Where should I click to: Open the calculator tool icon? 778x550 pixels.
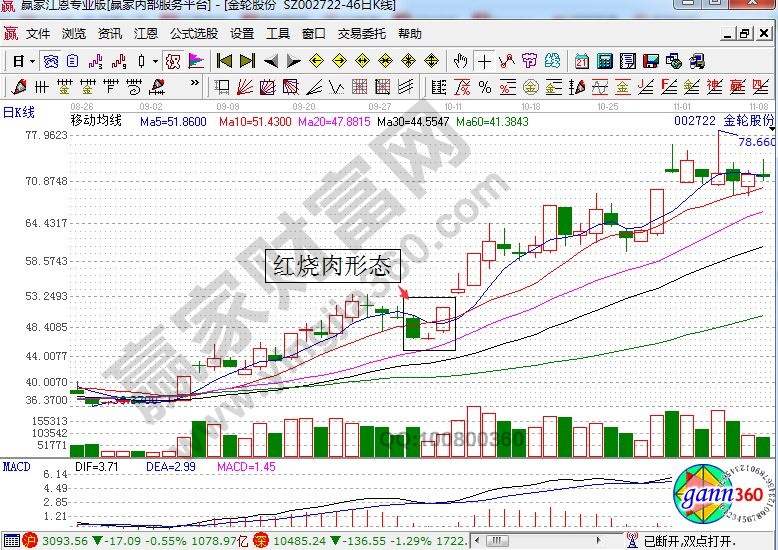coord(604,61)
